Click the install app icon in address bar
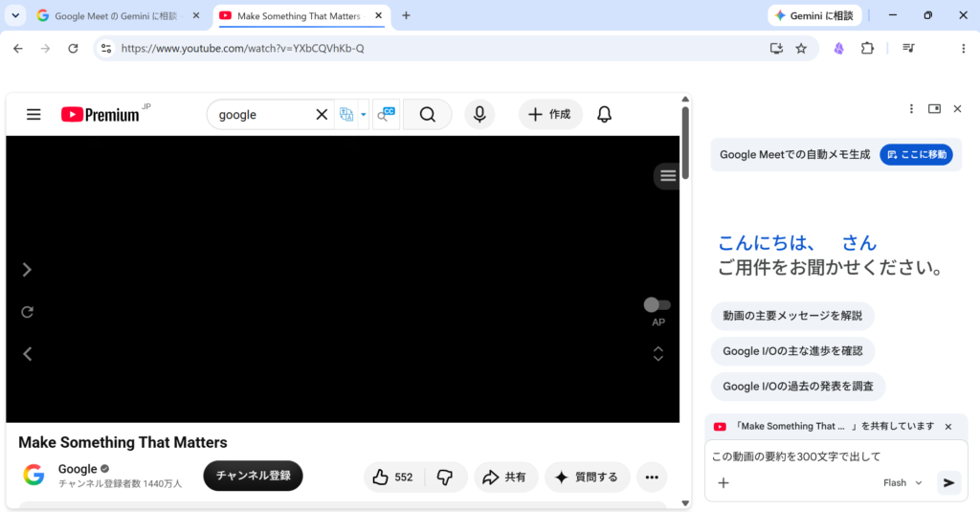The width and height of the screenshot is (980, 512). [776, 48]
